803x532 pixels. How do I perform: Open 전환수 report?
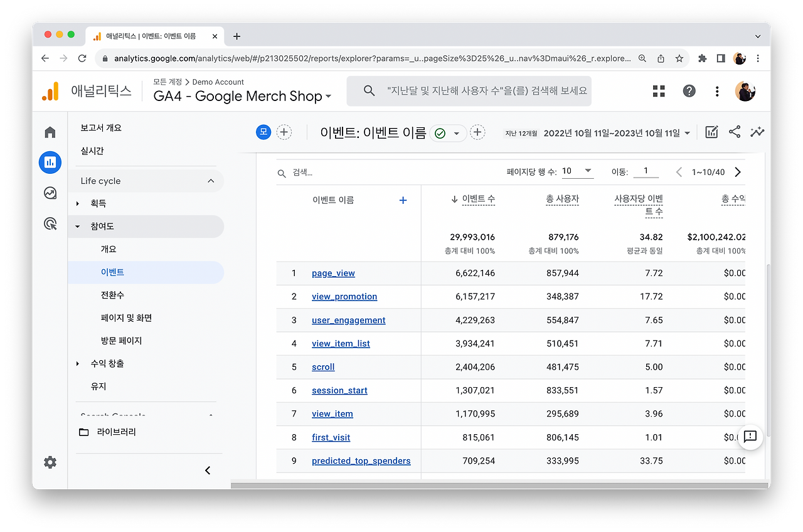[x=113, y=295]
